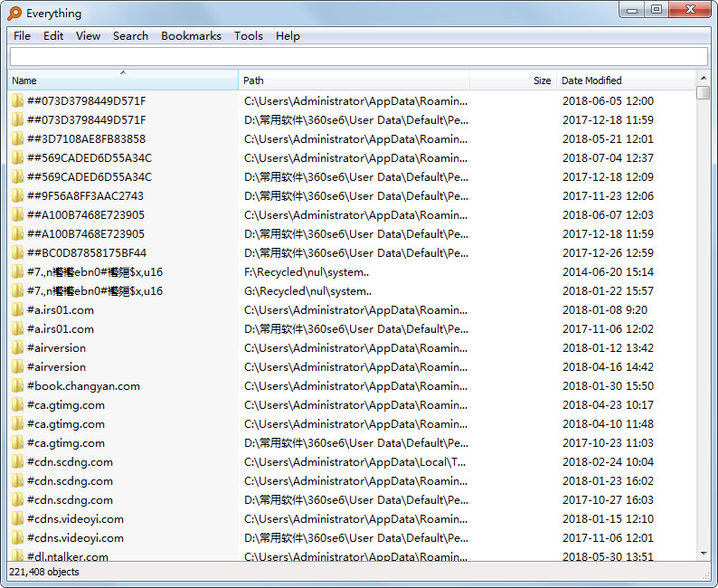
Task: Sort by Date Modified column header
Action: tap(626, 81)
